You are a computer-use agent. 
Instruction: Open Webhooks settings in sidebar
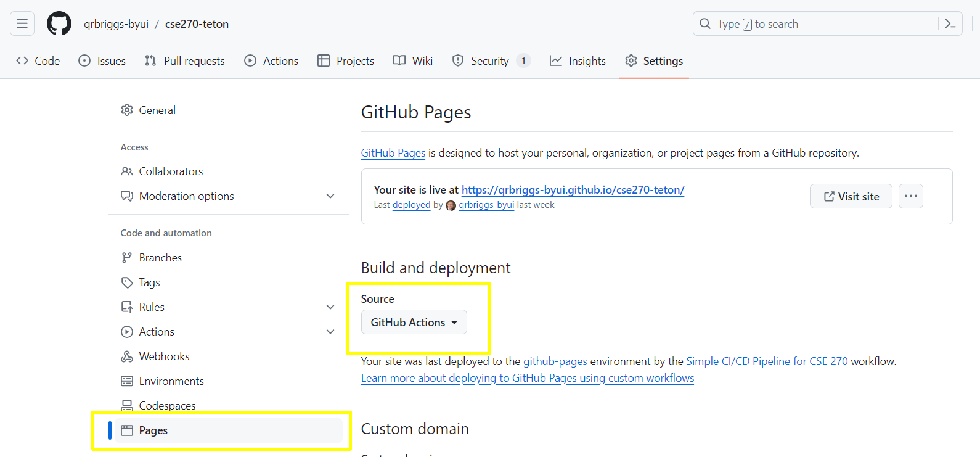[x=164, y=356]
